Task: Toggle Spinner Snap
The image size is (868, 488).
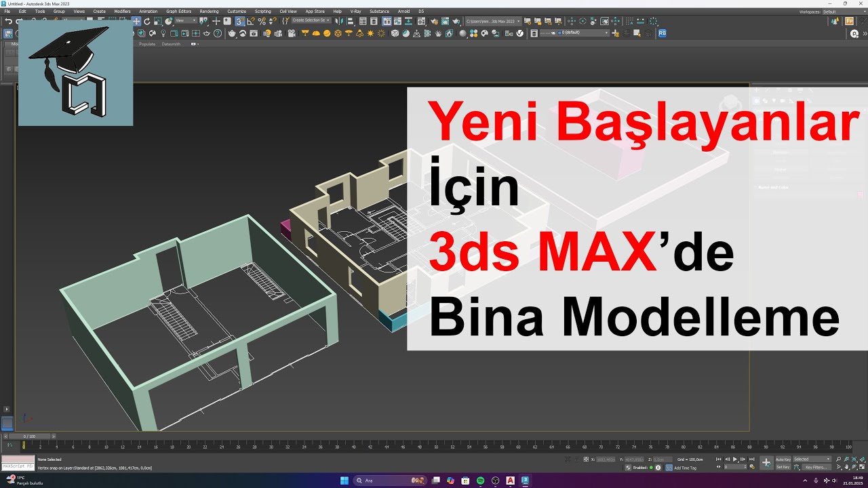Action: (x=273, y=21)
